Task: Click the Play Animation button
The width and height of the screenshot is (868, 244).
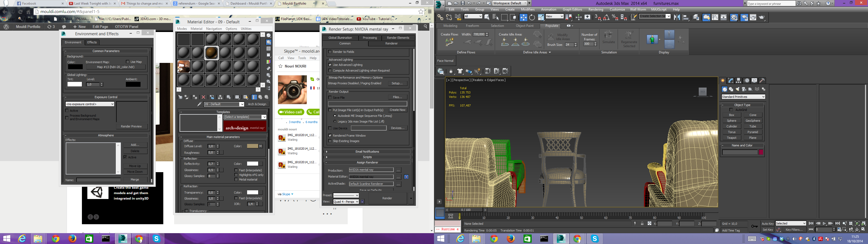Action: (825, 223)
